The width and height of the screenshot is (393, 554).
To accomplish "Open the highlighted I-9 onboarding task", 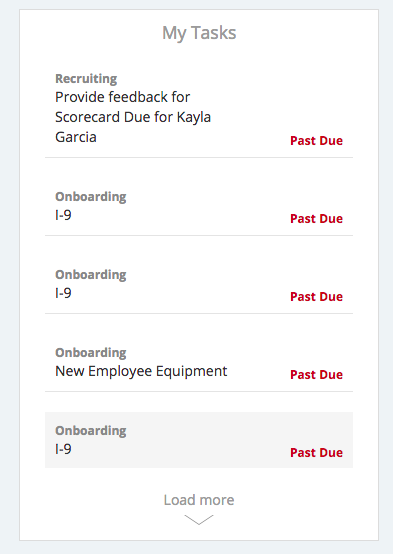I will click(199, 440).
